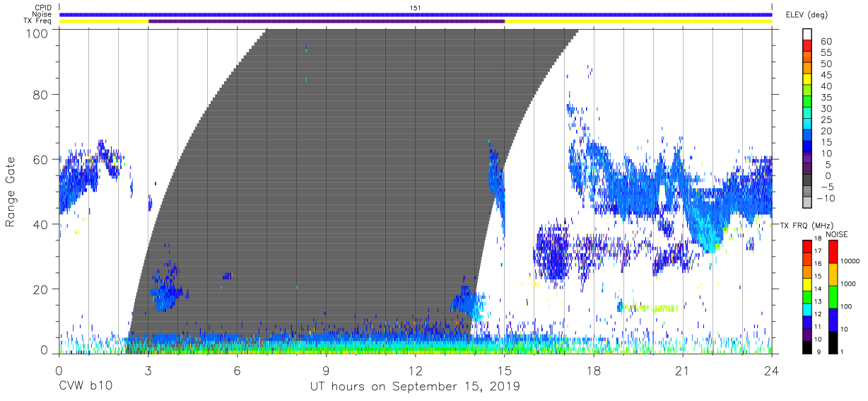Image resolution: width=868 pixels, height=401 pixels.
Task: Click the y-axis tick label 40
Action: point(42,224)
